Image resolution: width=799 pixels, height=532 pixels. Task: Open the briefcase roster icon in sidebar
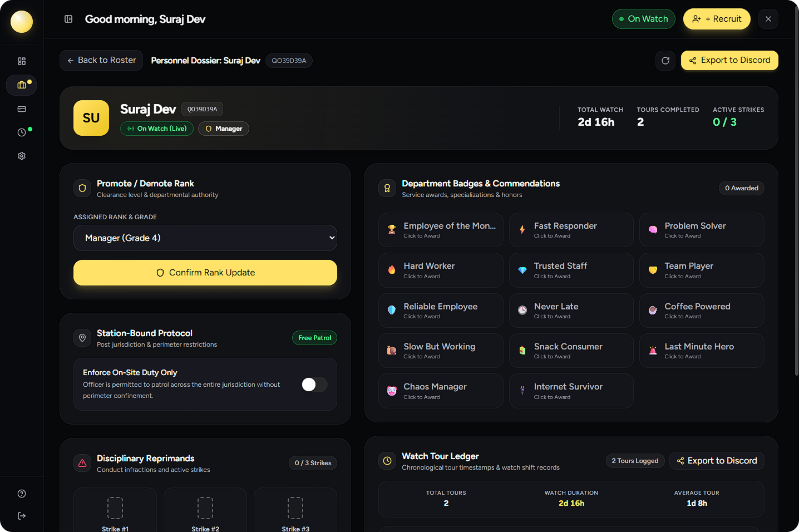pyautogui.click(x=22, y=85)
